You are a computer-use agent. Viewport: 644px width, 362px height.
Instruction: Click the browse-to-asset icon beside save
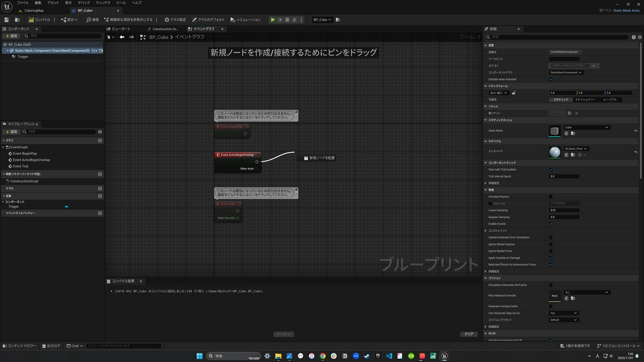18,20
